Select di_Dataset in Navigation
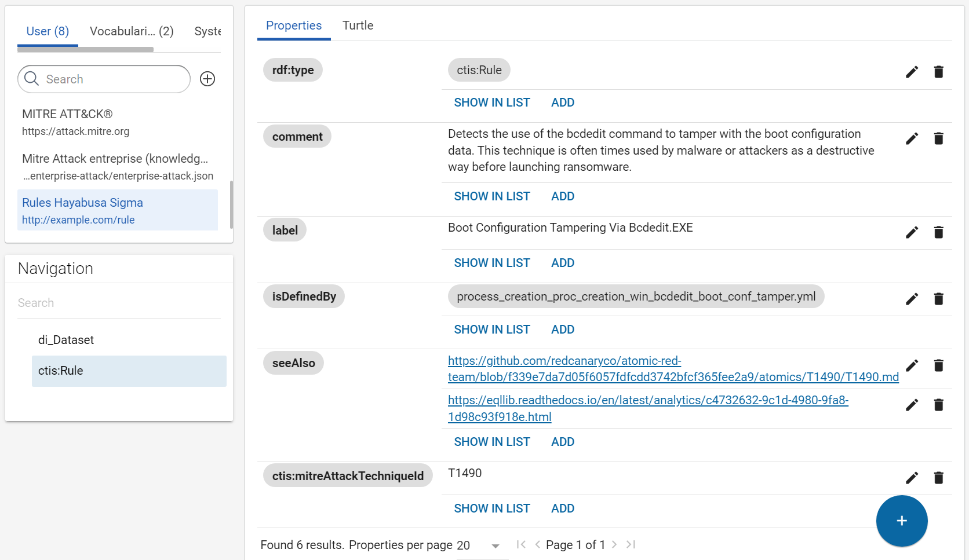 [x=66, y=340]
